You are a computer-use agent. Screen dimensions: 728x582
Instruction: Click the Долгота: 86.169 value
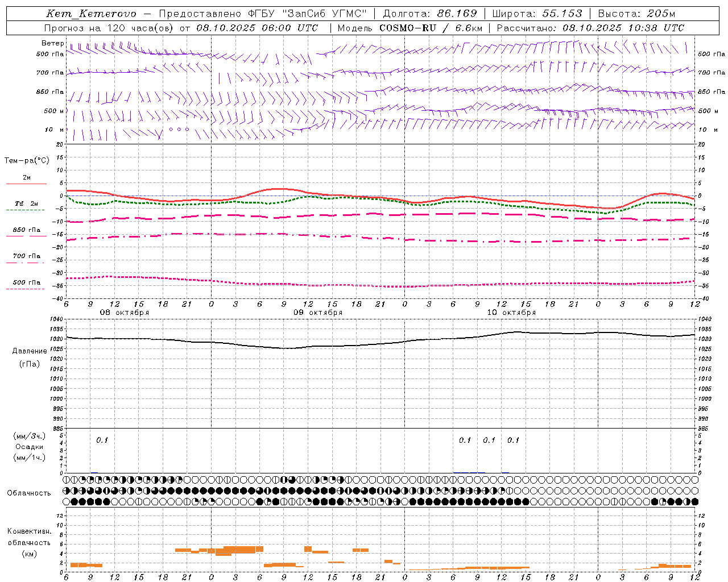430,14
